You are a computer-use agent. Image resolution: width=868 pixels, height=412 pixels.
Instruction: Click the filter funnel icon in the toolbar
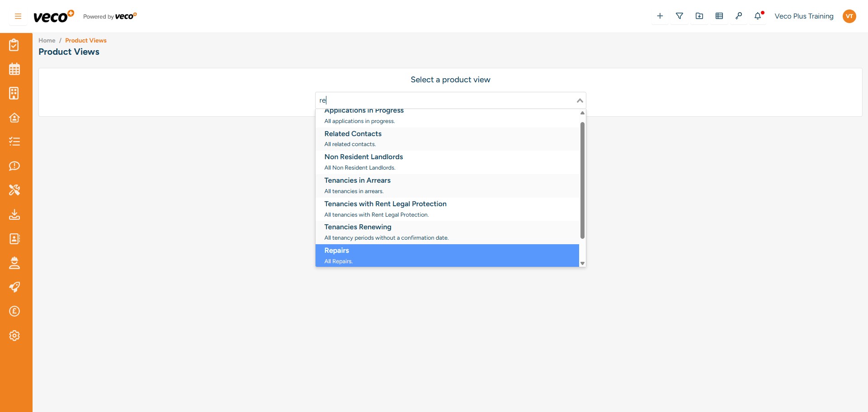[679, 16]
